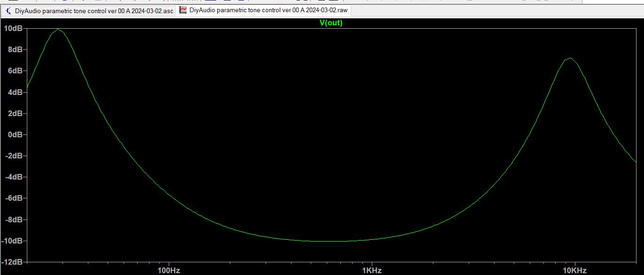644x275 pixels.
Task: Click the 8dB vertical axis label
Action: (x=15, y=49)
